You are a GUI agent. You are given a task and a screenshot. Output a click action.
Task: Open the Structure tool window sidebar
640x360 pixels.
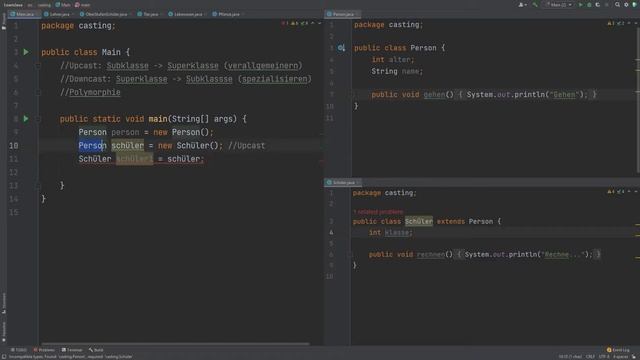point(4,303)
